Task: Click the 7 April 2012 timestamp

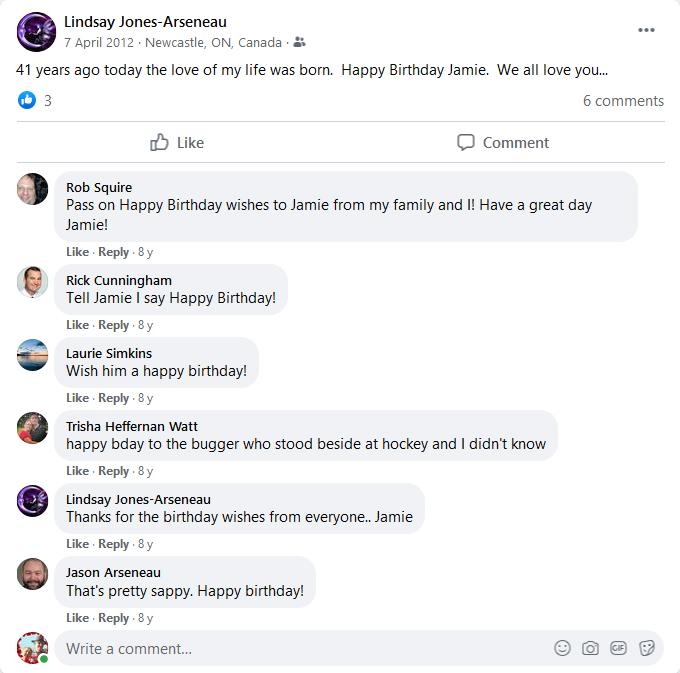Action: coord(100,43)
